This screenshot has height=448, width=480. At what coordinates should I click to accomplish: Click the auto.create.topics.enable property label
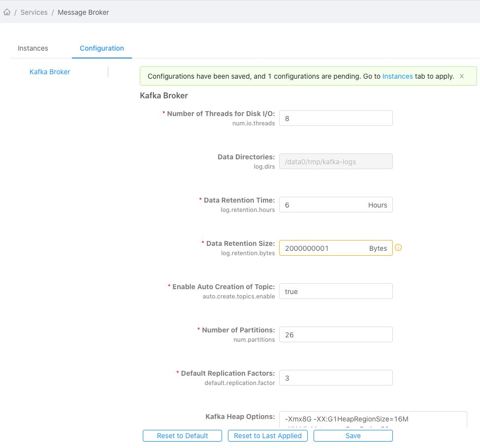239,297
